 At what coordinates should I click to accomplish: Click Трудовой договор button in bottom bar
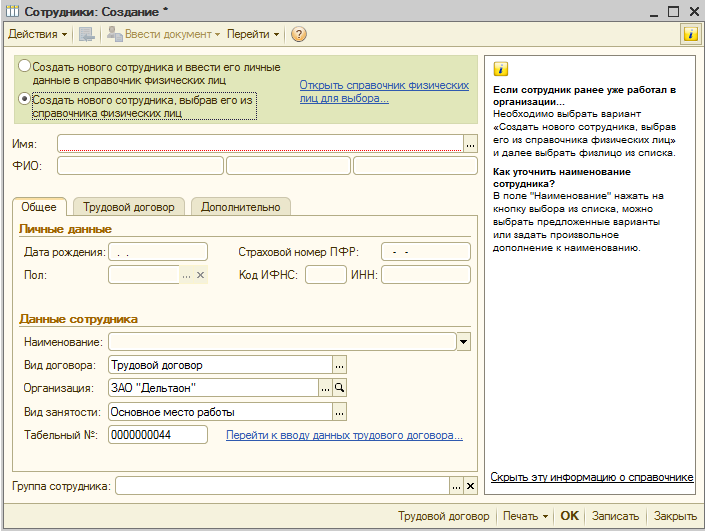(443, 516)
